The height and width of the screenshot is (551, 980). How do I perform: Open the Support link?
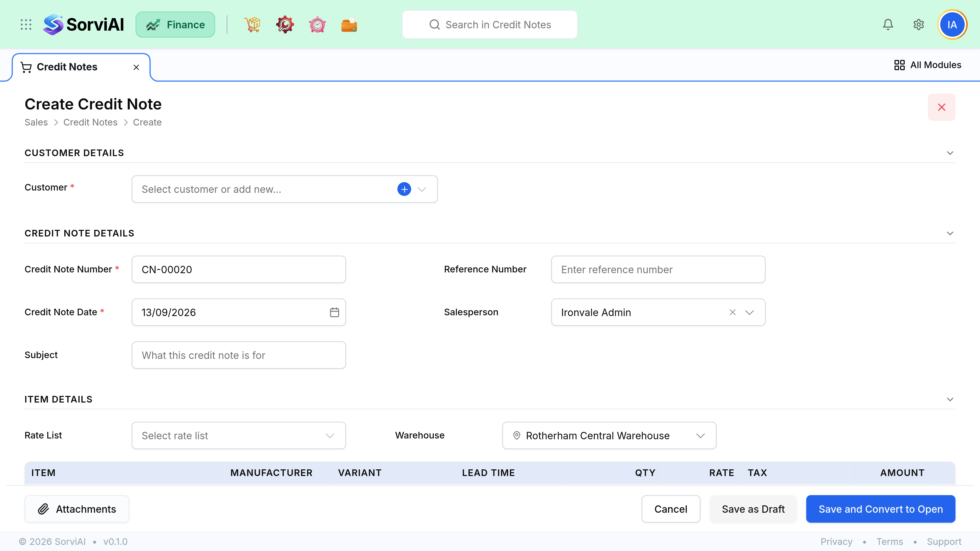(x=944, y=542)
